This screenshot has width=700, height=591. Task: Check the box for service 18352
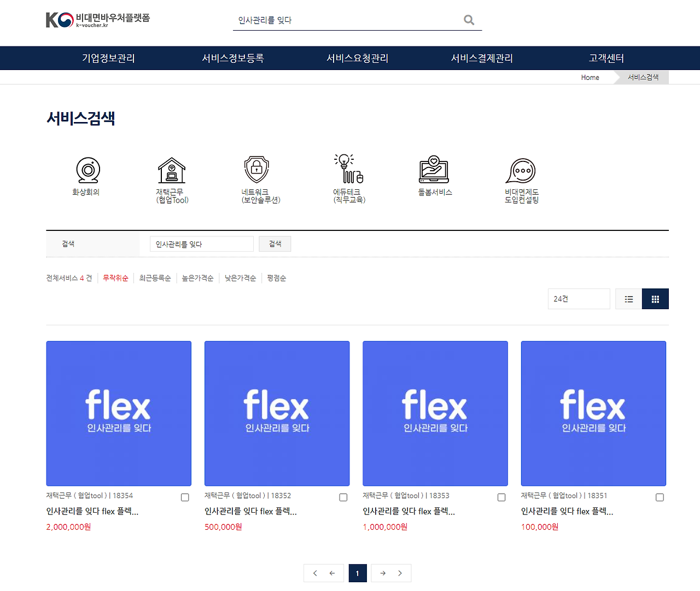(x=343, y=497)
